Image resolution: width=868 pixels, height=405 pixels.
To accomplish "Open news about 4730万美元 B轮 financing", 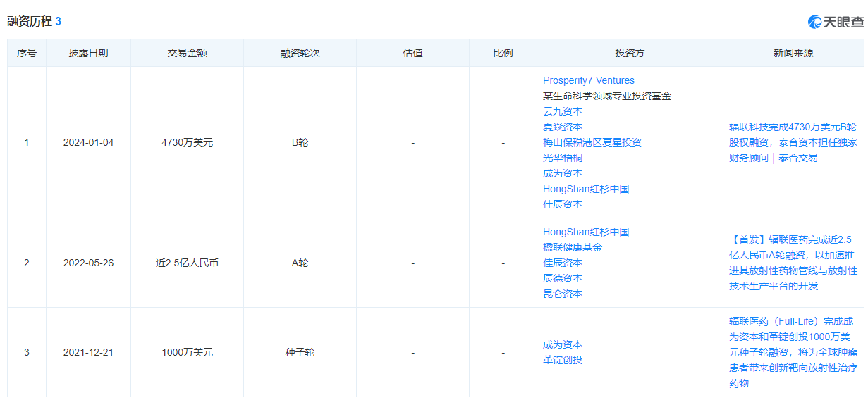I will click(x=793, y=142).
